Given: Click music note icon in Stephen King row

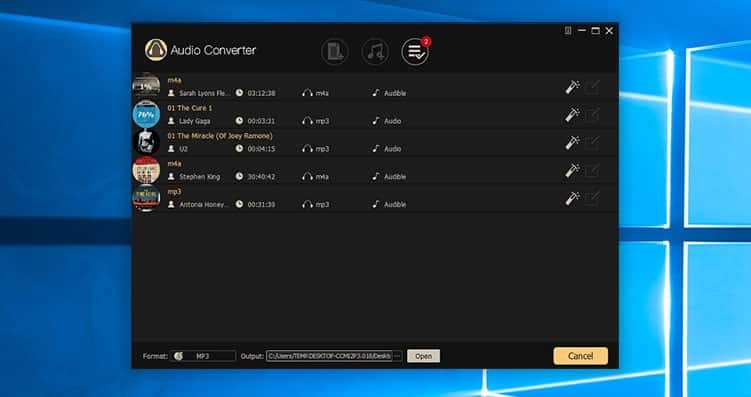Looking at the screenshot, I should [x=376, y=176].
